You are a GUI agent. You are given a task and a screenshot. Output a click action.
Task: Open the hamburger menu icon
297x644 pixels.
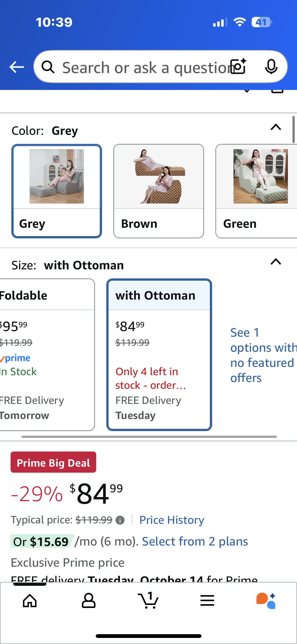coord(207,601)
